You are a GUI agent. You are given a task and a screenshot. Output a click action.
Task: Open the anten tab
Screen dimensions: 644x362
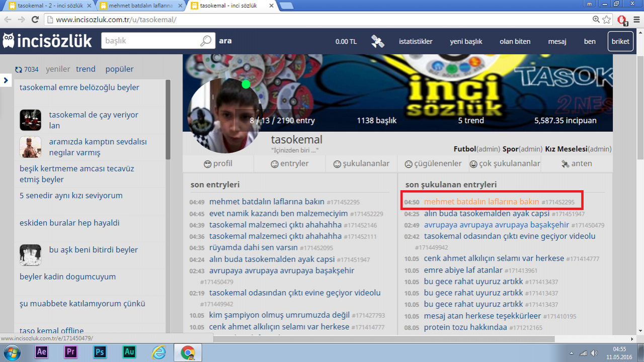coord(577,164)
